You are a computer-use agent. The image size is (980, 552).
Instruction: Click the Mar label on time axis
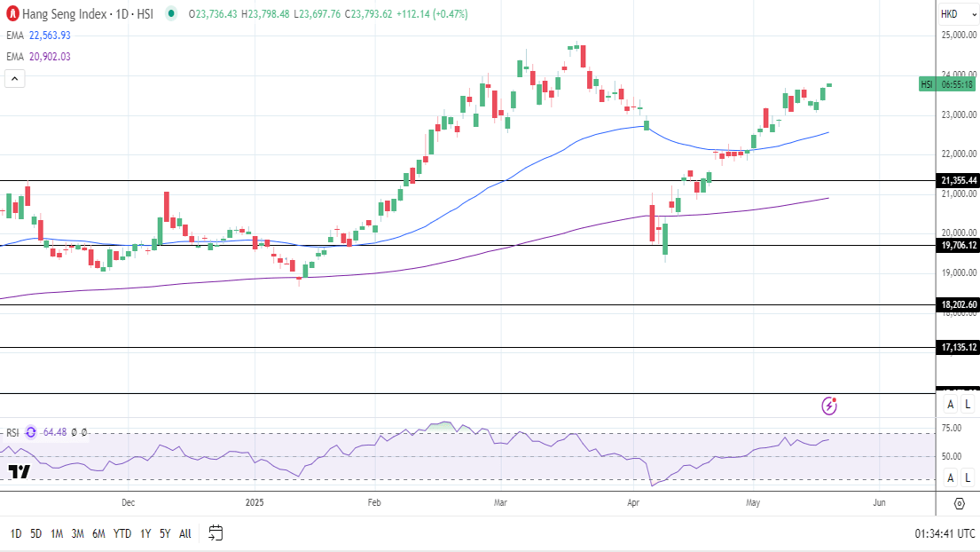(500, 502)
